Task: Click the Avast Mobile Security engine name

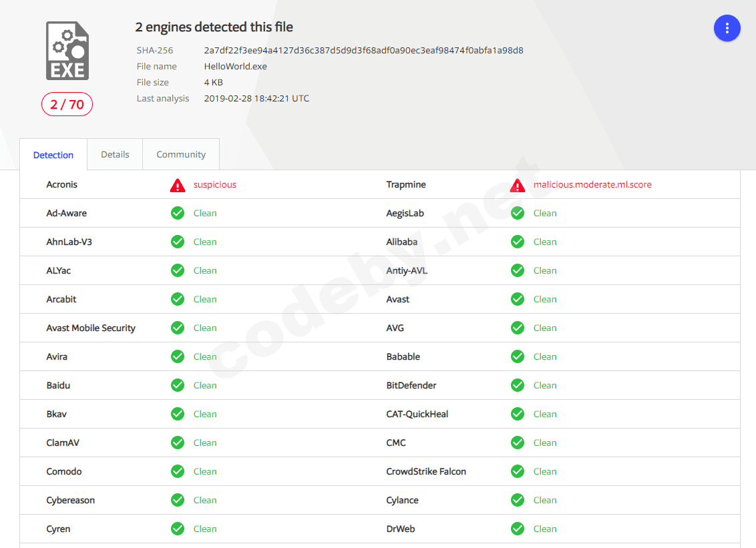Action: pos(91,328)
